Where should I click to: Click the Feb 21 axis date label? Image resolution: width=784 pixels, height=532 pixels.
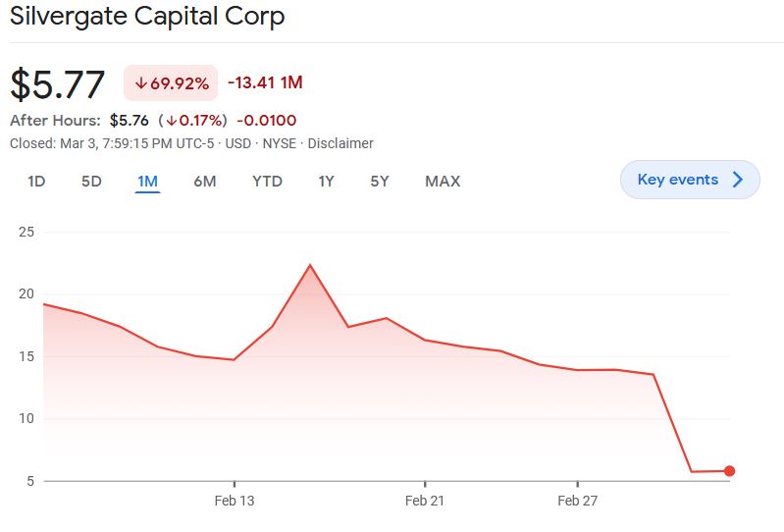(425, 501)
